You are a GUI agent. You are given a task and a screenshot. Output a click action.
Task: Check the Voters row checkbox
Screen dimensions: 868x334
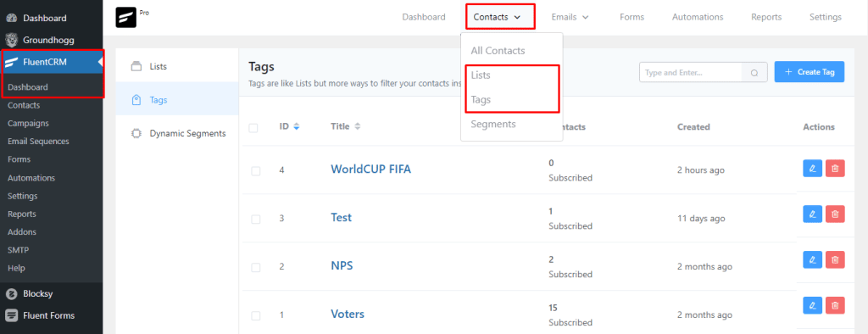[x=256, y=315]
